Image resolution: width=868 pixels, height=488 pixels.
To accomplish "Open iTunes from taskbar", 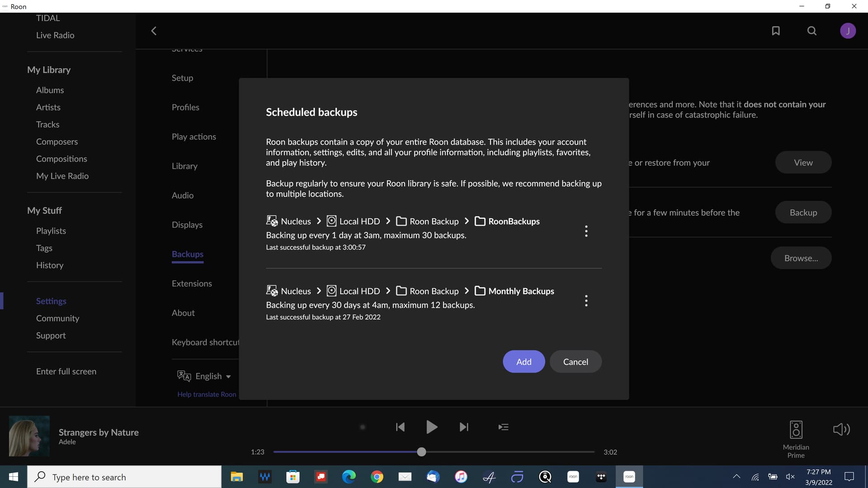I will click(x=461, y=477).
